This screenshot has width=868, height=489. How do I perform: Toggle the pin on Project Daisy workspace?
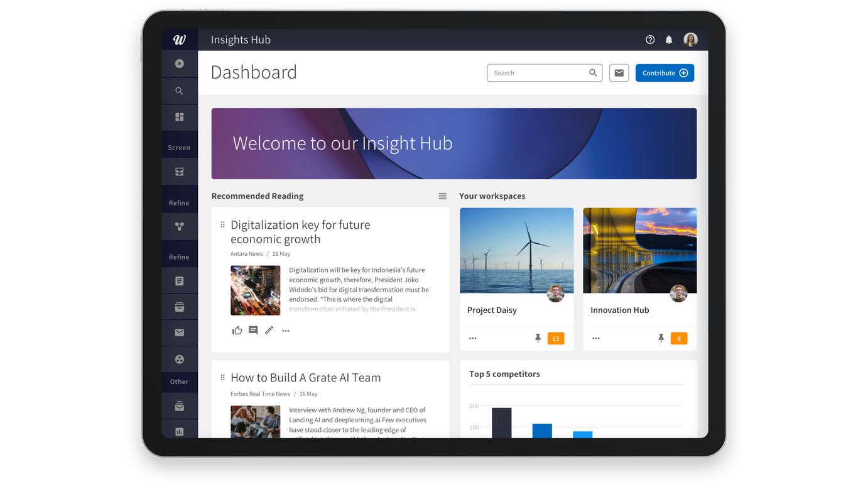[538, 338]
